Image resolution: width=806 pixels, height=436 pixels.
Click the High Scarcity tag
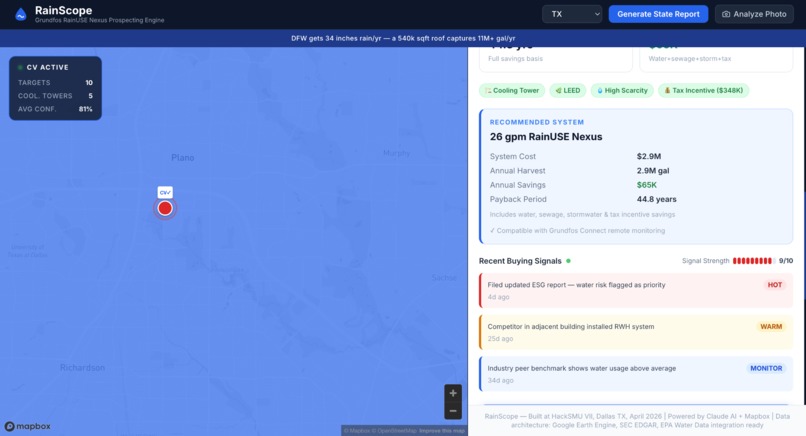coord(622,90)
